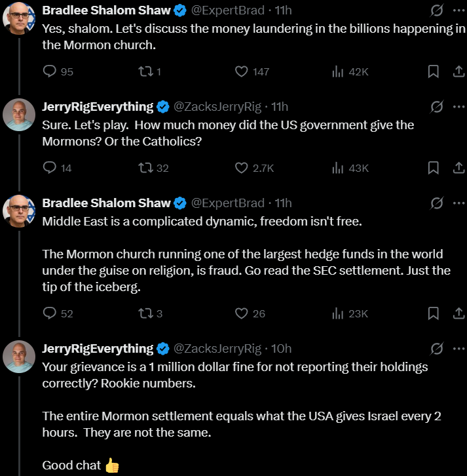Reply to JerryRig's tweet with 14 replies

point(51,168)
